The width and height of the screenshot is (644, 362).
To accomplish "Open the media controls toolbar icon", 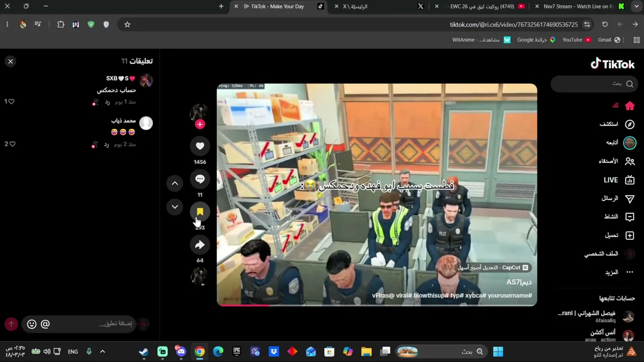I will (38, 24).
